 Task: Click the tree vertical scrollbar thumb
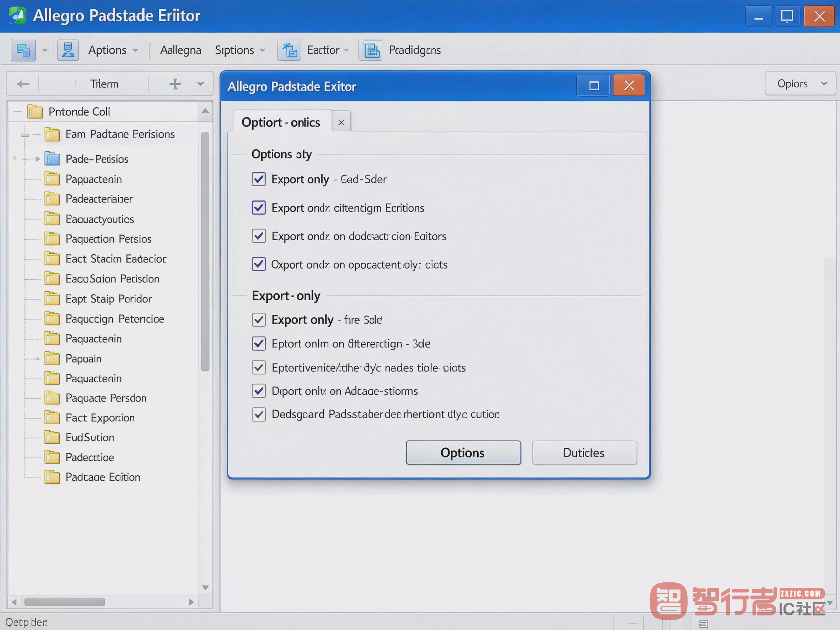[205, 251]
